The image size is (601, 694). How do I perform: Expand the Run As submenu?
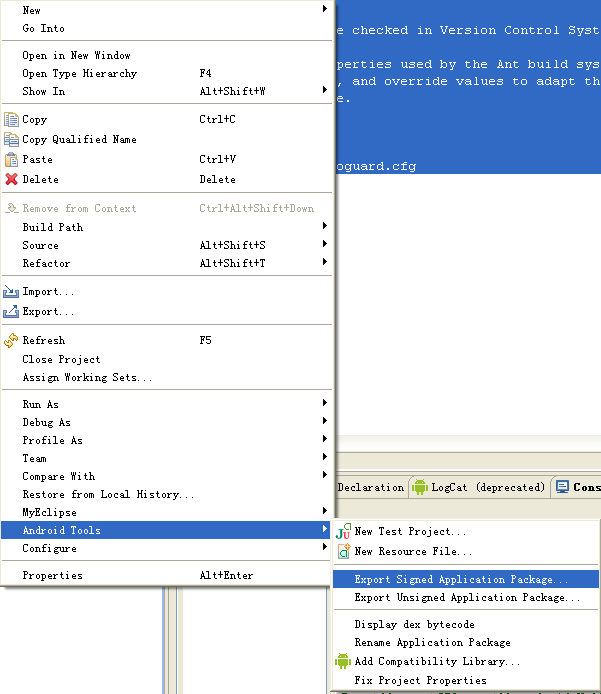pyautogui.click(x=325, y=404)
